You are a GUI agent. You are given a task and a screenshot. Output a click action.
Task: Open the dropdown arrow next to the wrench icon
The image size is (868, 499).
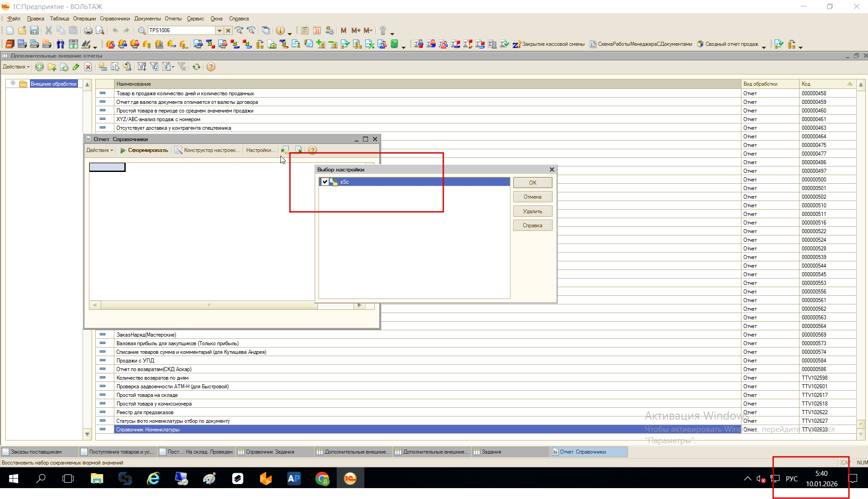392,33
